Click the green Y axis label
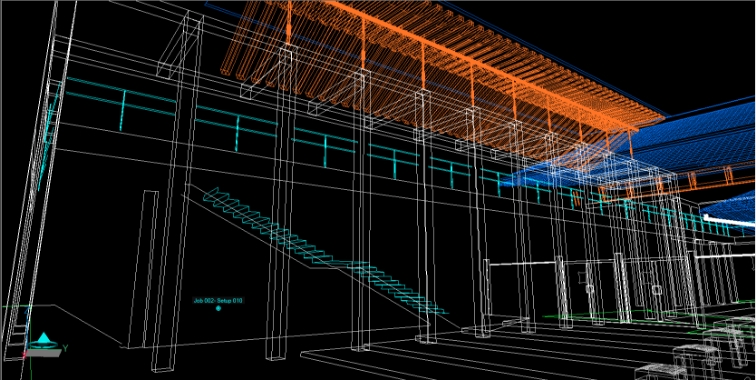 65,348
